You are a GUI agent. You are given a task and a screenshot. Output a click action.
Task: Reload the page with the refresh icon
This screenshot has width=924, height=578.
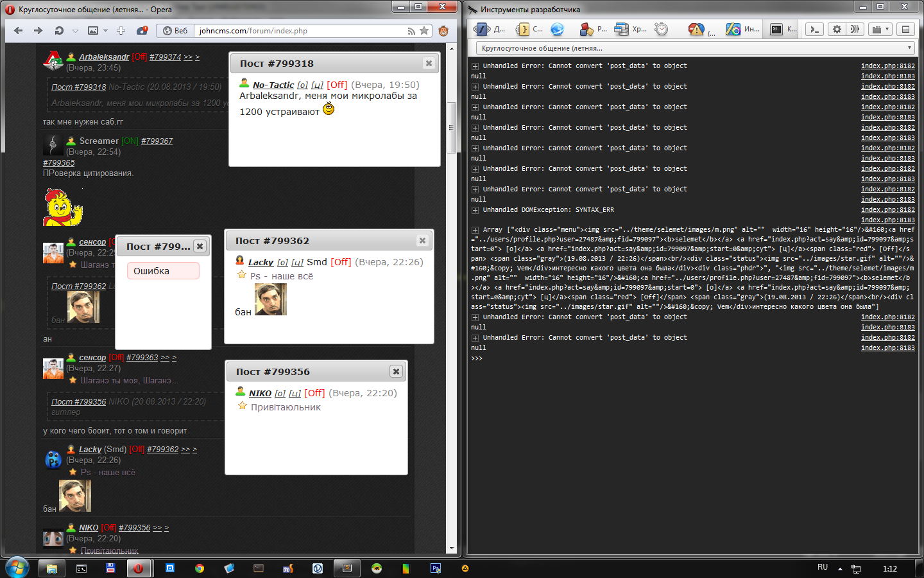tap(59, 30)
